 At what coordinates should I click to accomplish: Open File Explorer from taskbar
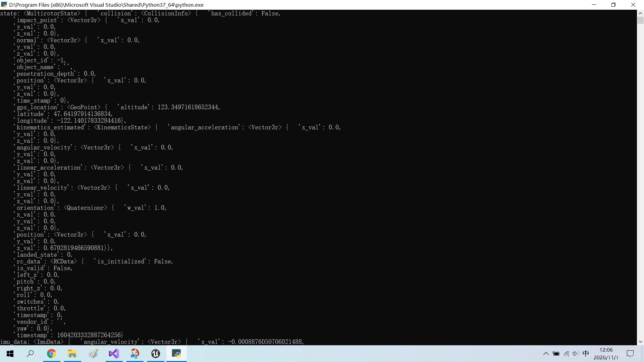pyautogui.click(x=72, y=354)
